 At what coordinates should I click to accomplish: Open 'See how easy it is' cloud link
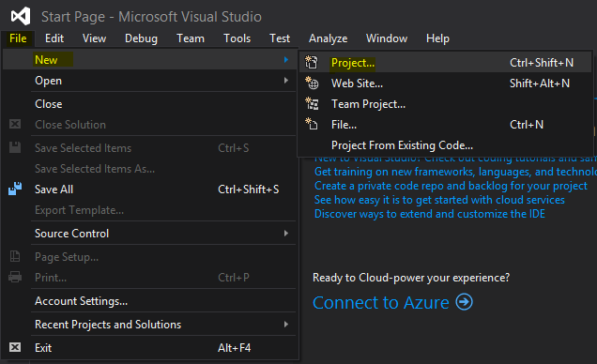(x=439, y=200)
